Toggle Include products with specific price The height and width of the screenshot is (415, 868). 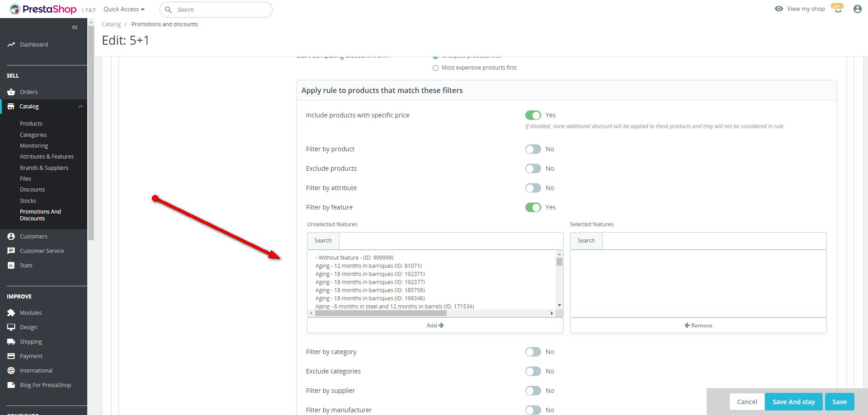[x=533, y=115]
